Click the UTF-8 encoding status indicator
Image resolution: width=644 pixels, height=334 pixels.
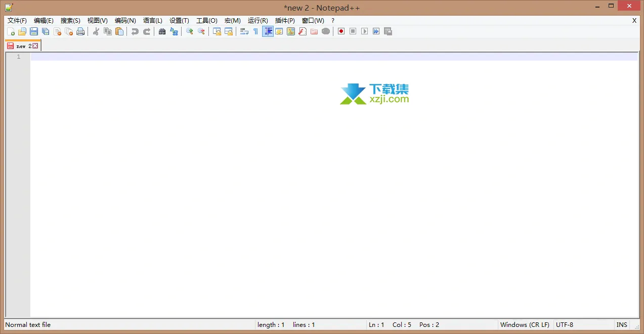(x=565, y=324)
